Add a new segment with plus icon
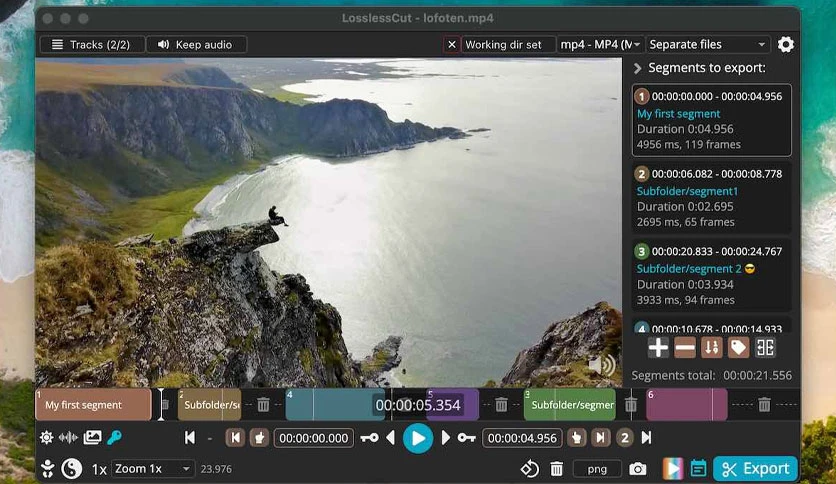The image size is (836, 484). click(x=658, y=348)
